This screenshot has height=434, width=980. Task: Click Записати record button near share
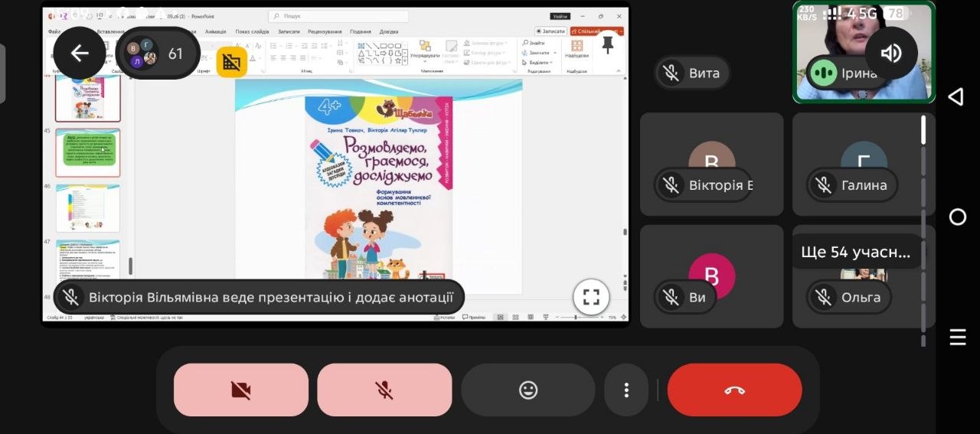point(550,31)
